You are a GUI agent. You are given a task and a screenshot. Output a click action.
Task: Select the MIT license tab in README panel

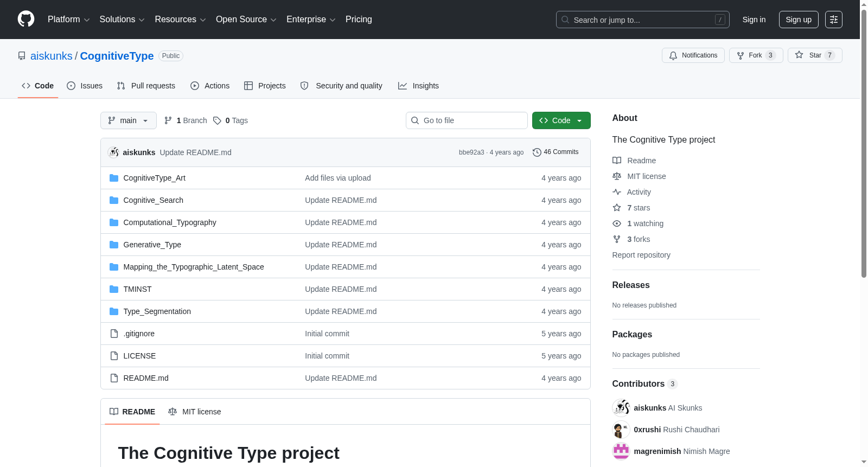tap(195, 412)
